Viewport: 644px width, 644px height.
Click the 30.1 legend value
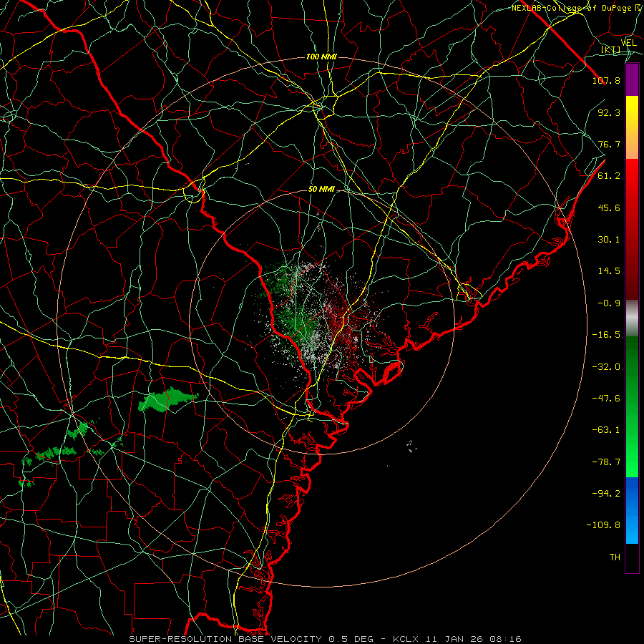[609, 240]
